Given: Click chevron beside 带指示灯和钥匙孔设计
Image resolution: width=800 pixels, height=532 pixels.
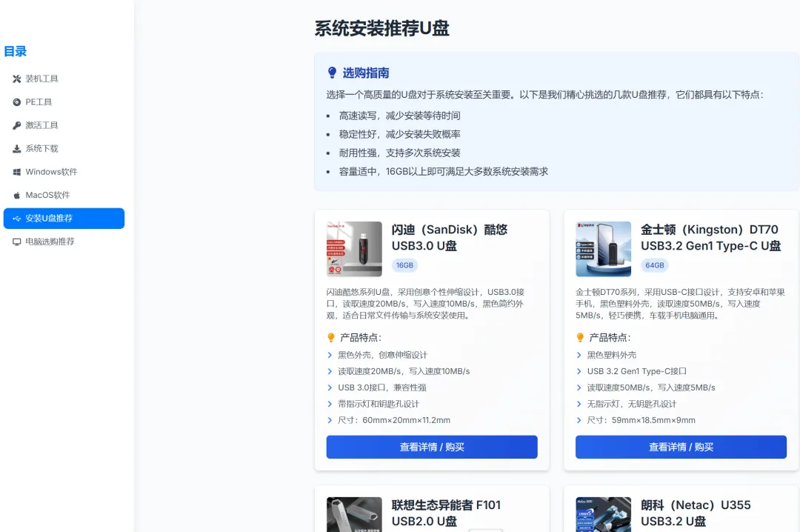Looking at the screenshot, I should [x=330, y=404].
